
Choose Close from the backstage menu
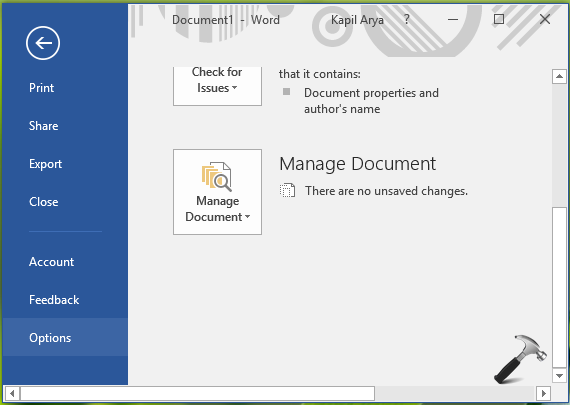click(44, 202)
